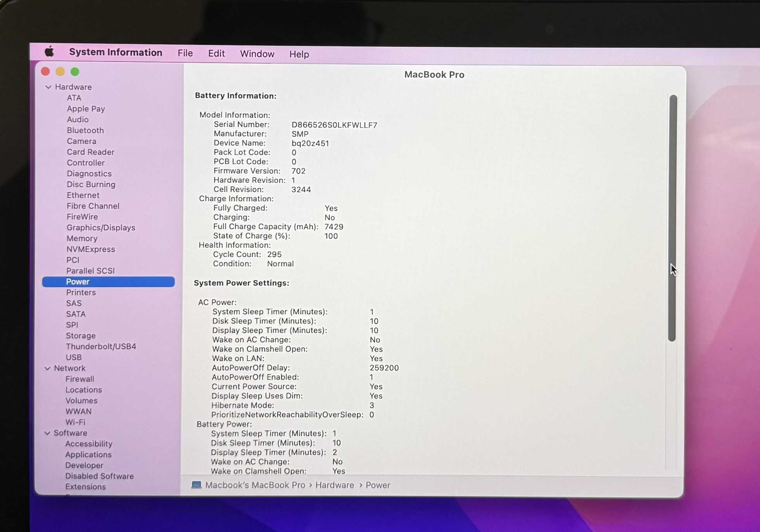Select Audio in the sidebar
The image size is (760, 532).
pyautogui.click(x=78, y=119)
